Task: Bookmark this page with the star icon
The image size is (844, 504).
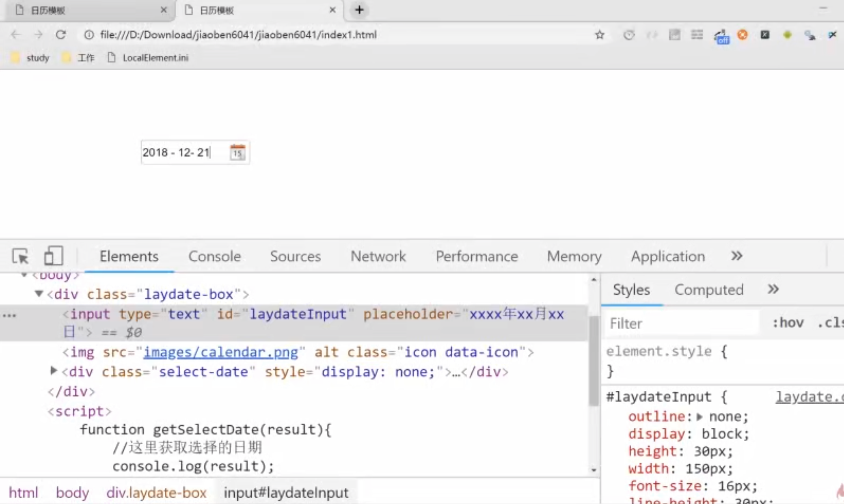Action: tap(600, 35)
